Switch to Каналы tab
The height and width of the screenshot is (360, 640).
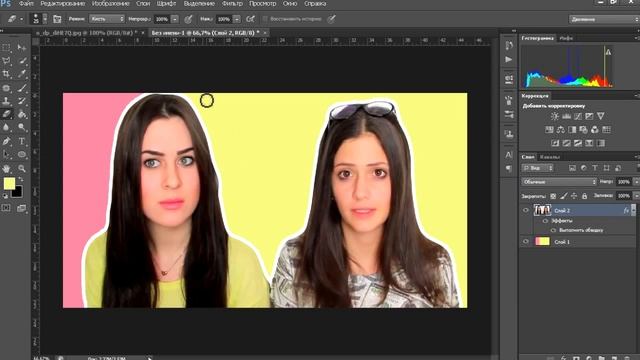(550, 157)
